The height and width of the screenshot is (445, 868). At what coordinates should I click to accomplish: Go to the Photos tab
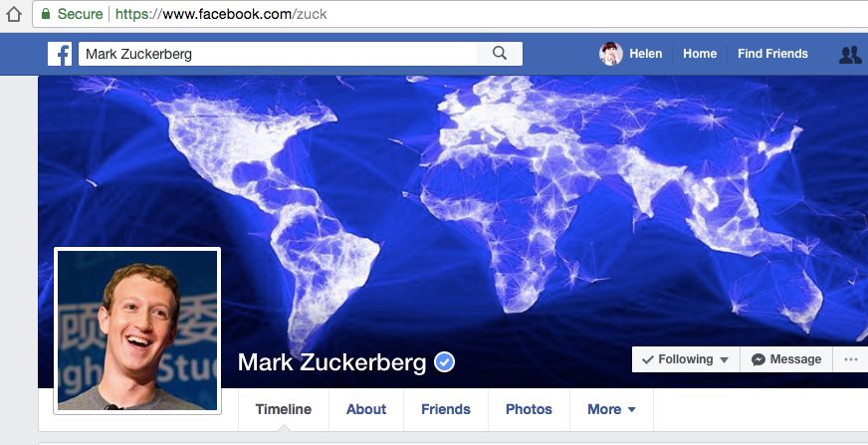click(529, 409)
